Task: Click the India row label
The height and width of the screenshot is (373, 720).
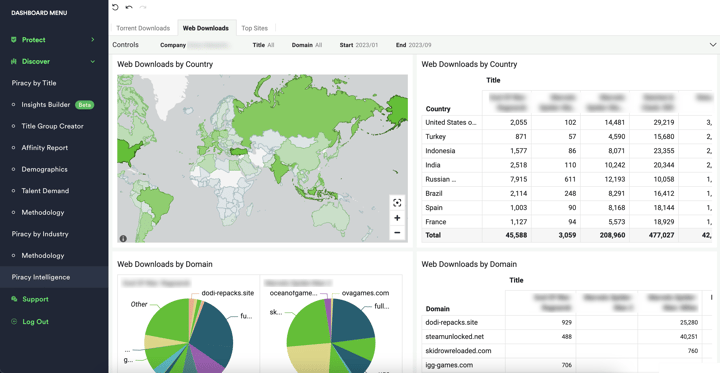Action: (433, 165)
